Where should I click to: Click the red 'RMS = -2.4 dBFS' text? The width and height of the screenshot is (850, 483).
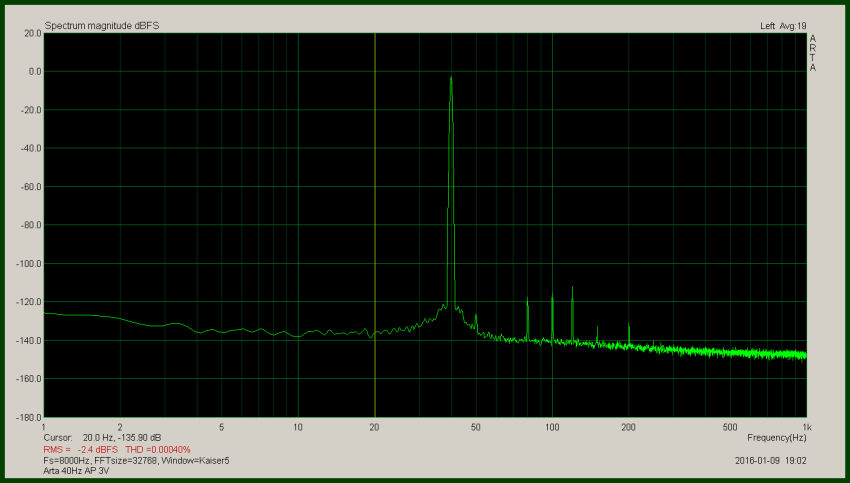point(81,449)
